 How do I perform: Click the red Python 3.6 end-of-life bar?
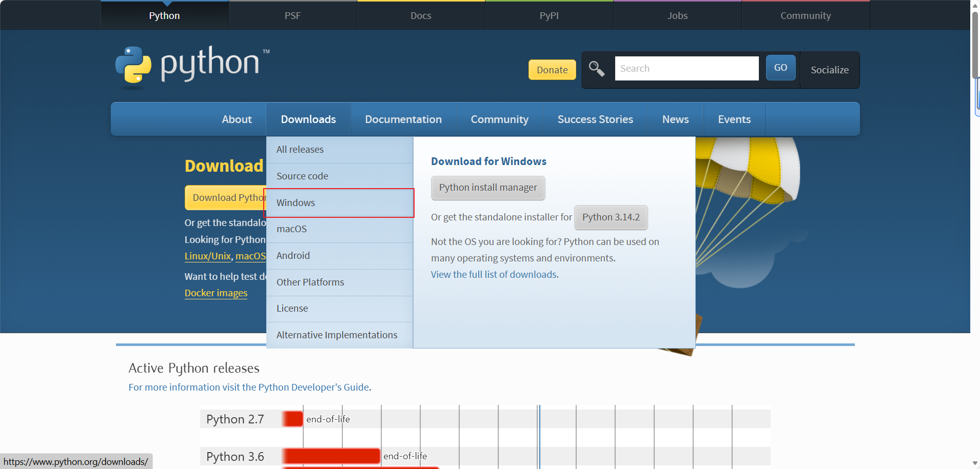coord(331,456)
